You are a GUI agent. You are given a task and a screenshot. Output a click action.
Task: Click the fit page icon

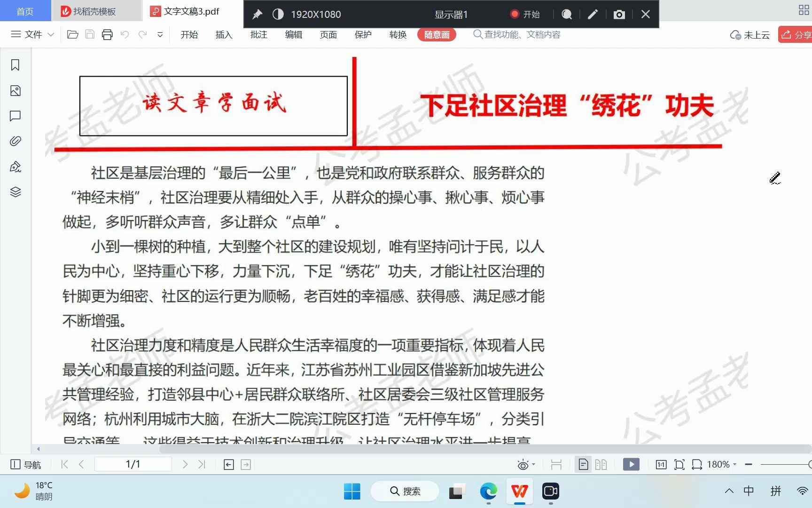click(679, 465)
